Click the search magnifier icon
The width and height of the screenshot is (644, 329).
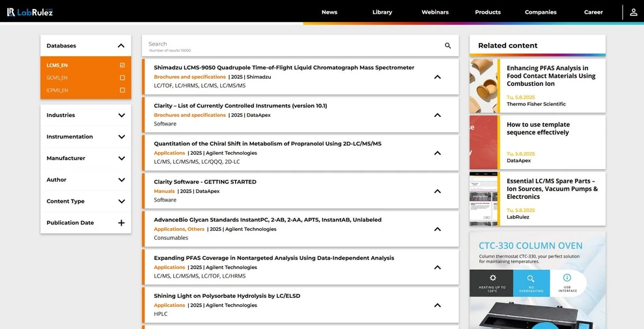point(448,46)
